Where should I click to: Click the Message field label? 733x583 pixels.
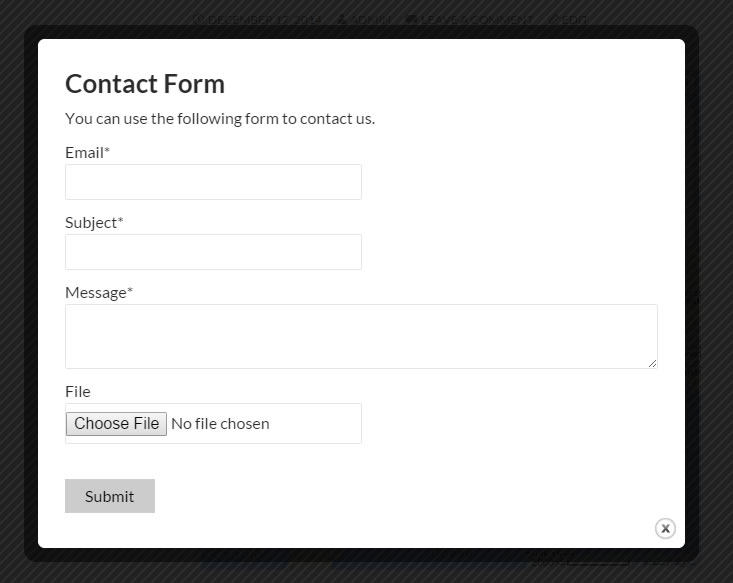(96, 292)
